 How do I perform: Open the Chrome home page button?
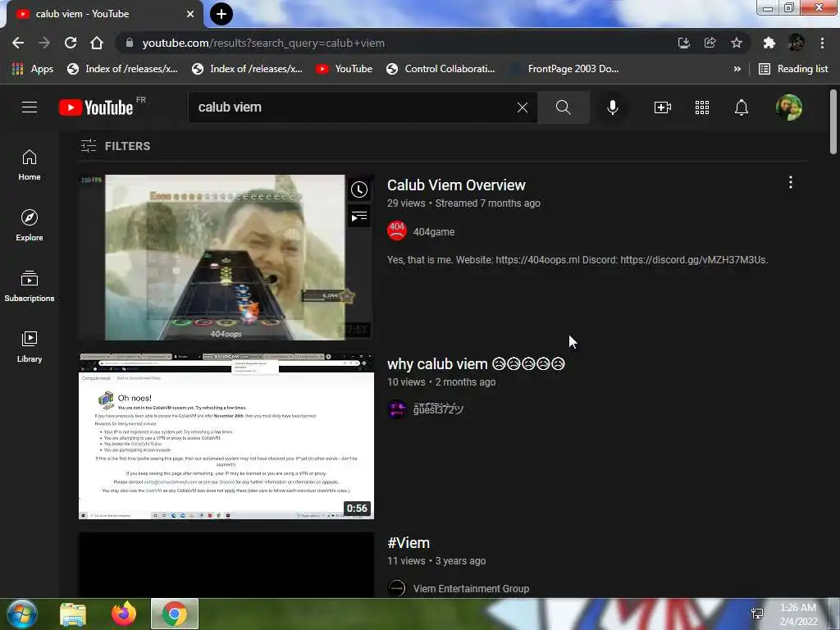(97, 43)
